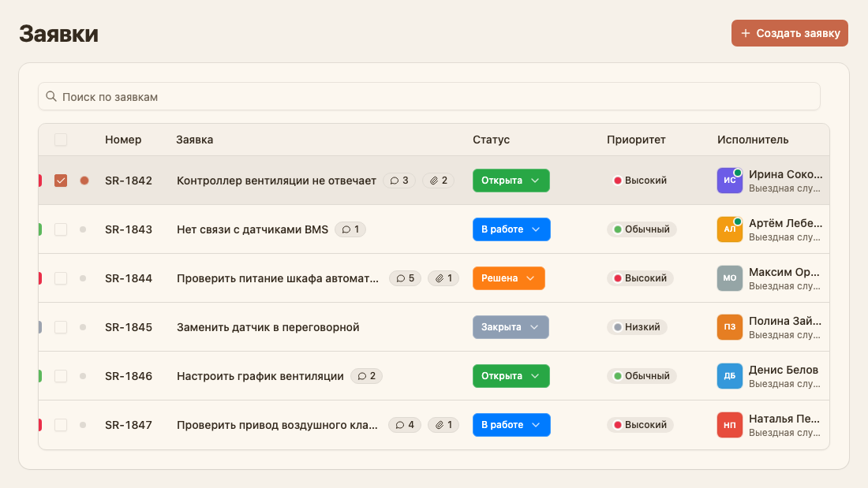The width and height of the screenshot is (868, 488).
Task: Click the ticket number SR-1845
Action: pos(129,327)
